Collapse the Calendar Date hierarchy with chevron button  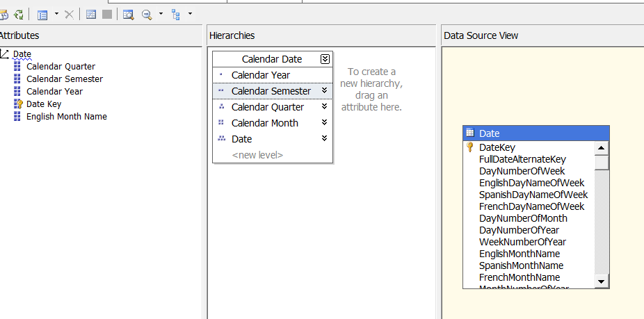click(325, 59)
